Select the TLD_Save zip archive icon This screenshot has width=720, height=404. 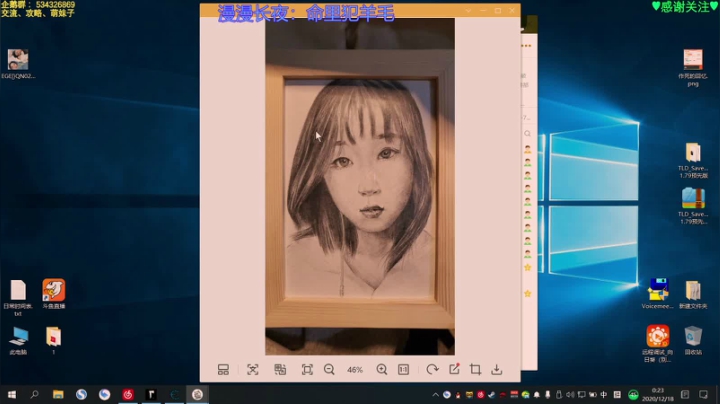pyautogui.click(x=693, y=206)
